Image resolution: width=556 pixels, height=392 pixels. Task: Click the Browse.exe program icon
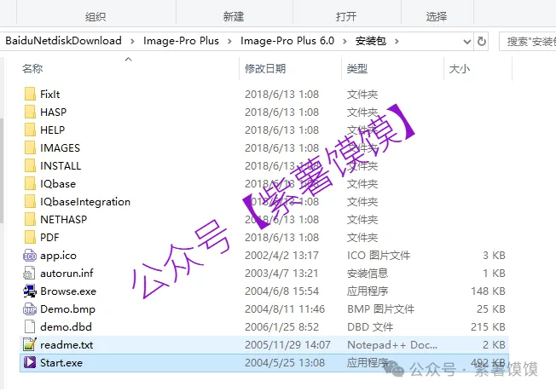(x=29, y=291)
